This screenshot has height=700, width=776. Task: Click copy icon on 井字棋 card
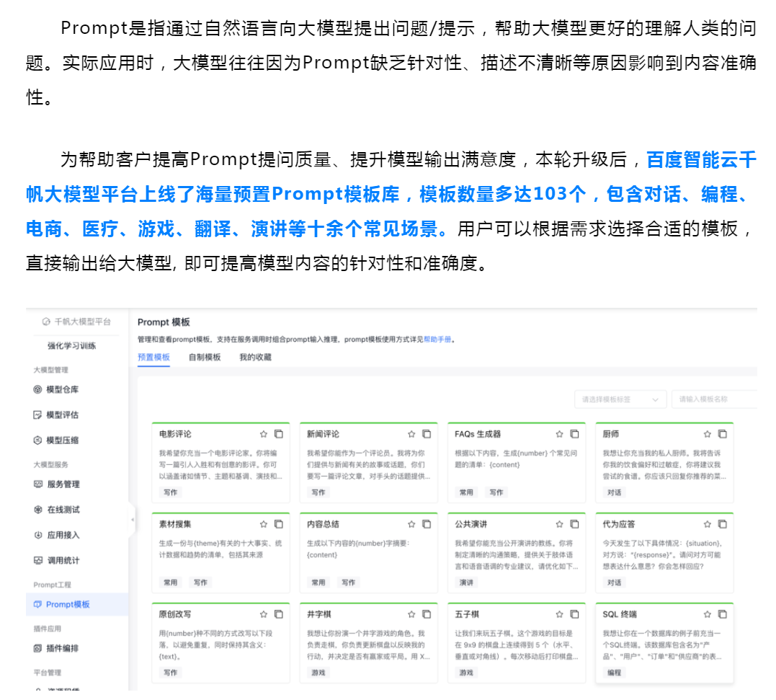tap(427, 614)
